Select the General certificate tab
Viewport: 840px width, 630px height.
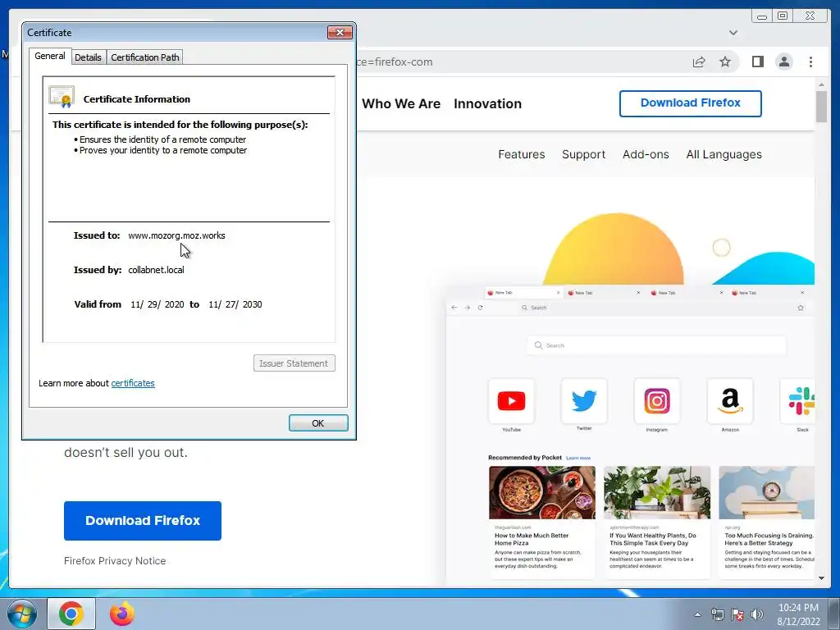pos(50,56)
